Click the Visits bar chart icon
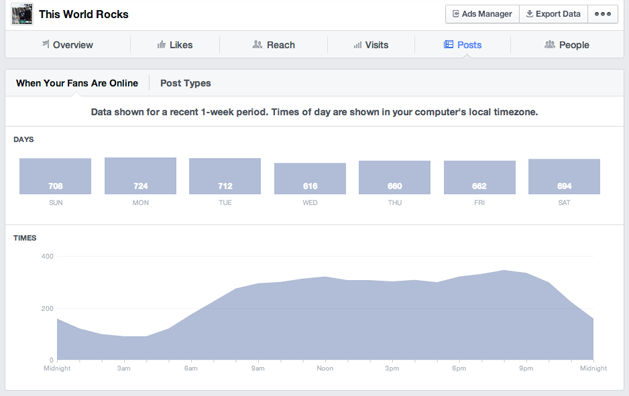Viewport: 629px width, 396px height. pyautogui.click(x=357, y=45)
